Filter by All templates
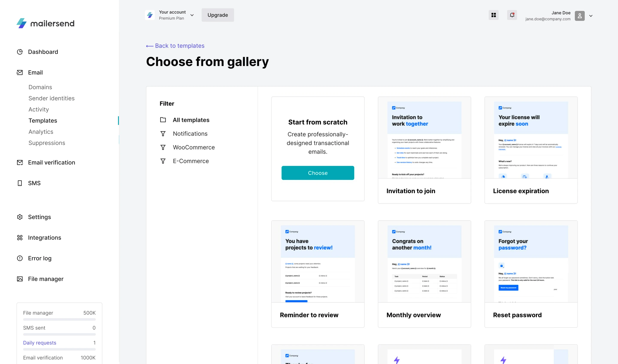 pyautogui.click(x=191, y=120)
